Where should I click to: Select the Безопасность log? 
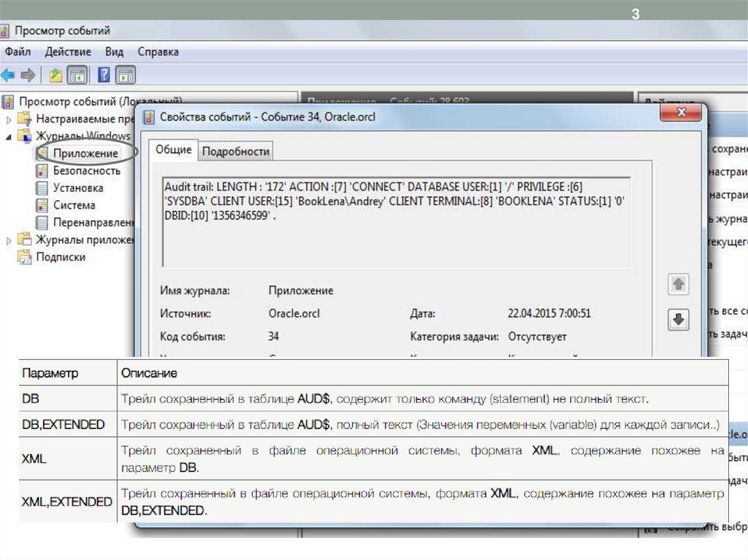[86, 170]
